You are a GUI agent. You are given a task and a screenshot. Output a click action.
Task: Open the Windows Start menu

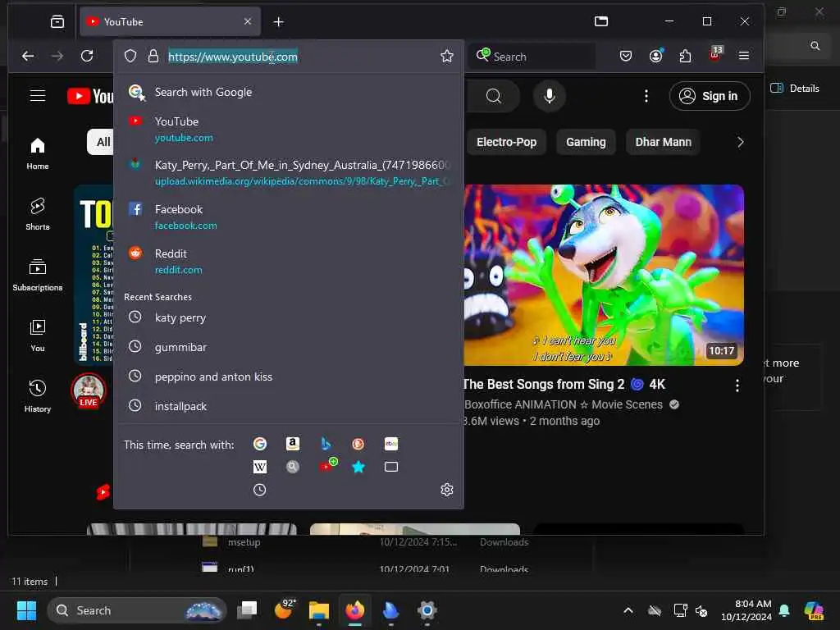click(x=26, y=610)
